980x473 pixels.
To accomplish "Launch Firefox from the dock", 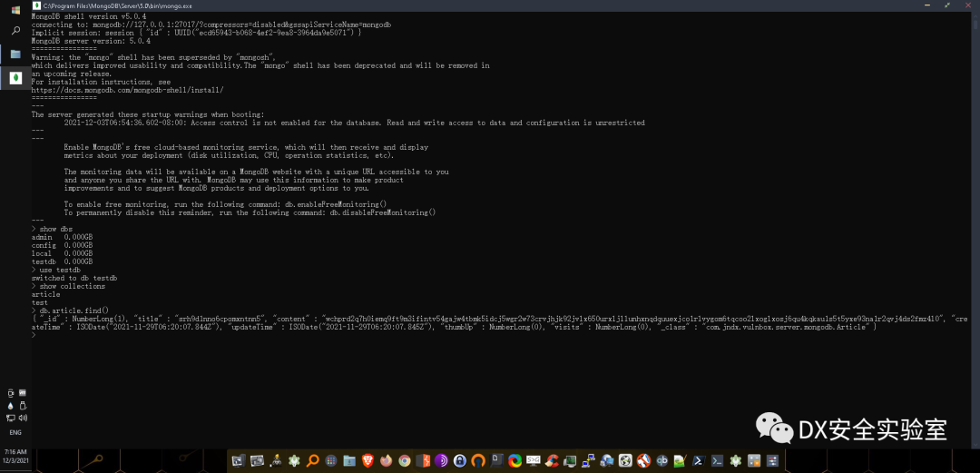I will (387, 461).
